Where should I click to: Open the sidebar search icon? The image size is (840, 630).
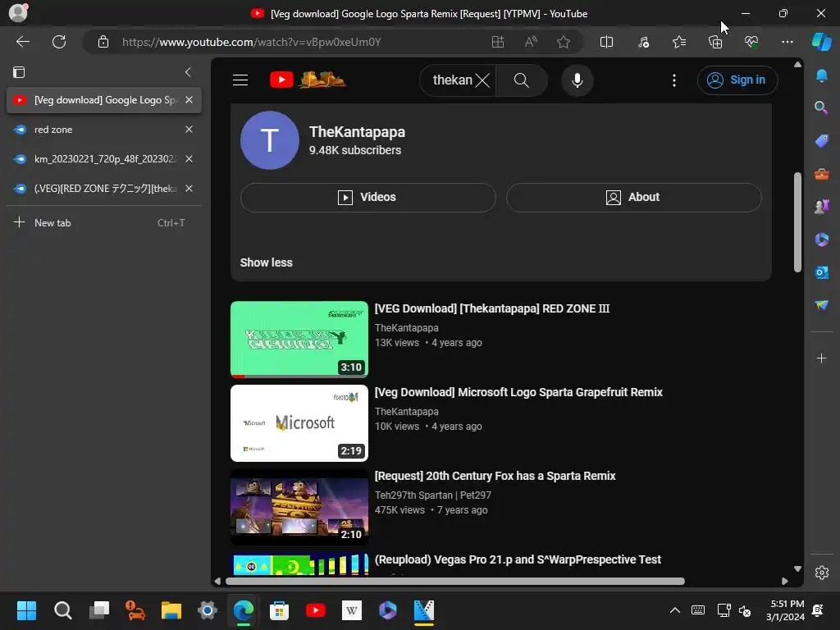[821, 107]
